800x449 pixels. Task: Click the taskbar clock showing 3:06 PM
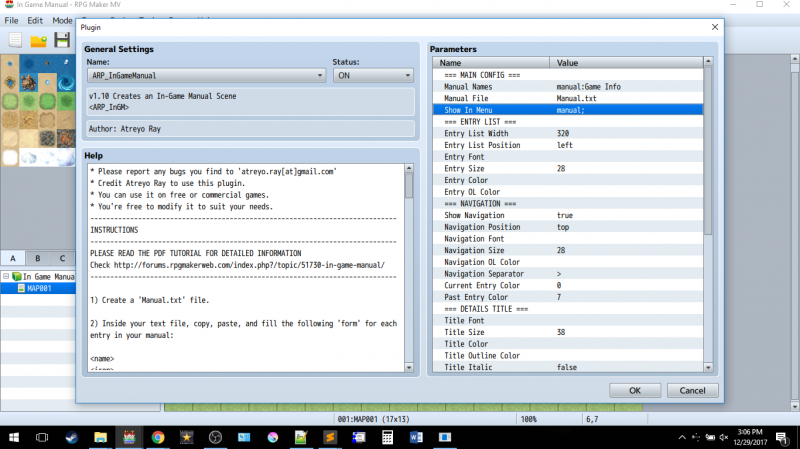coord(750,437)
